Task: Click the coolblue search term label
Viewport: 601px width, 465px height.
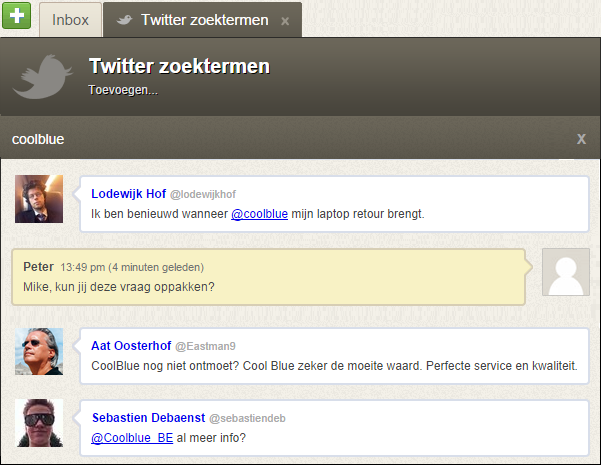Action: click(x=38, y=139)
